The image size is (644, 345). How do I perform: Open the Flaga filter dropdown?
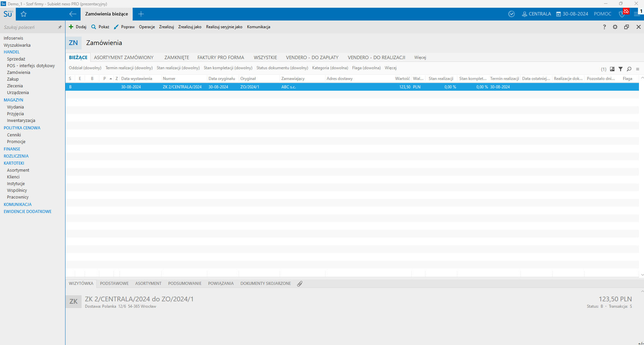(366, 68)
